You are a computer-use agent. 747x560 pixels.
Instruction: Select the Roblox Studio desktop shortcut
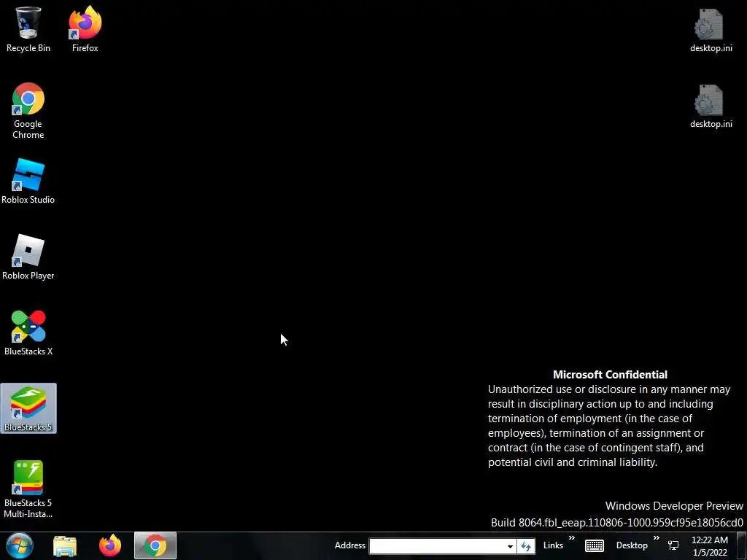click(28, 182)
